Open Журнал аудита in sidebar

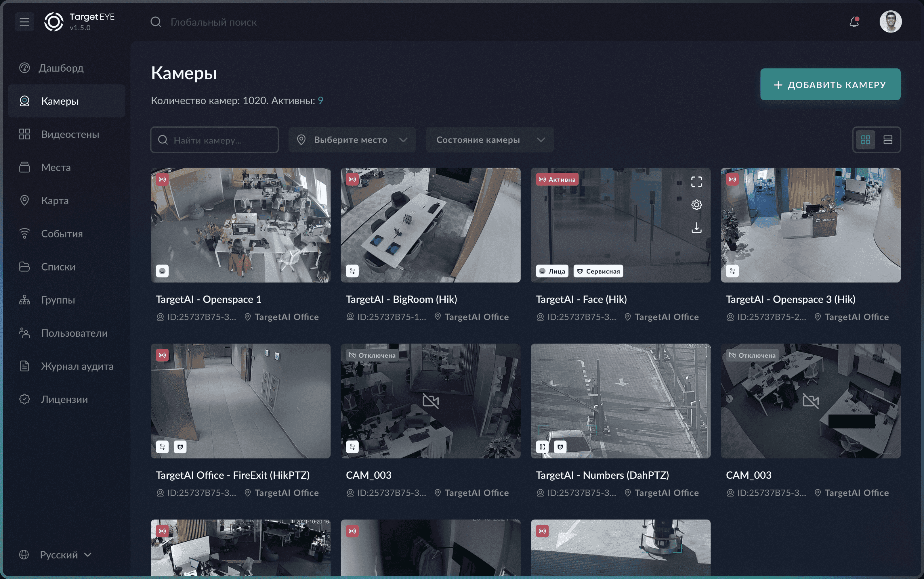[x=77, y=367]
